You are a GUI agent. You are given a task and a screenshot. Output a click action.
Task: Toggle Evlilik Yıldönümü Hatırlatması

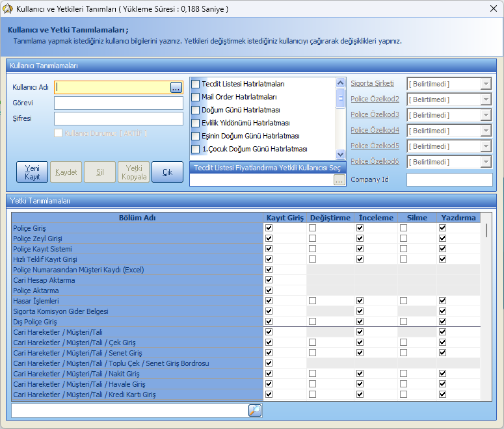tap(196, 123)
